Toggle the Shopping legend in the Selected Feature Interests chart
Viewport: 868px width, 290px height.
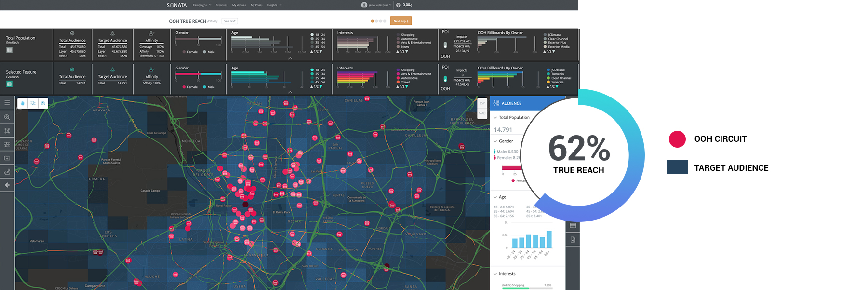pos(405,70)
